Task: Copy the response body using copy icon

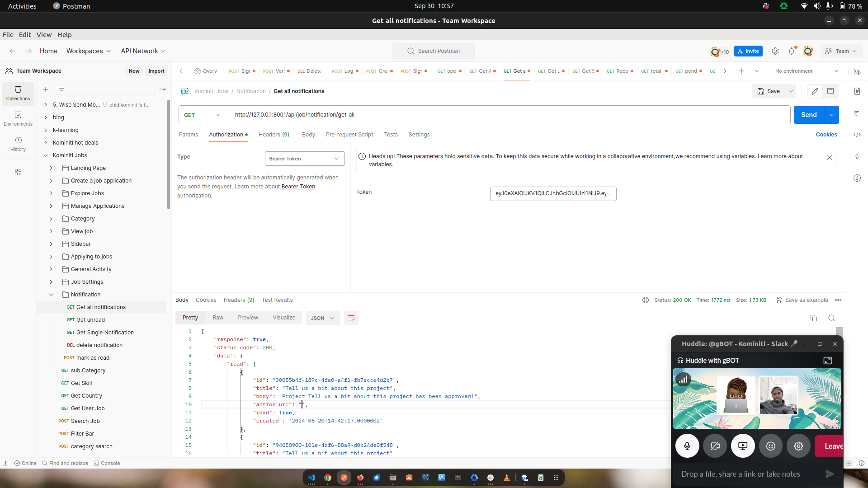Action: click(x=814, y=318)
